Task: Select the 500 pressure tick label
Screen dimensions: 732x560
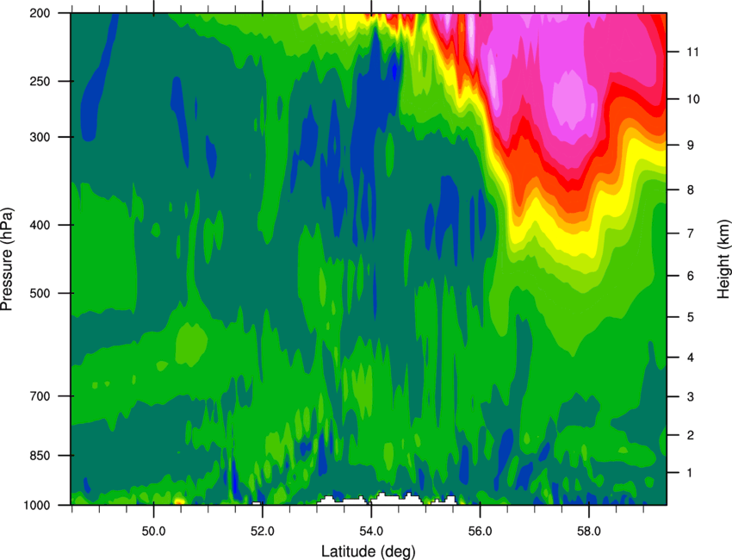Action: 40,293
